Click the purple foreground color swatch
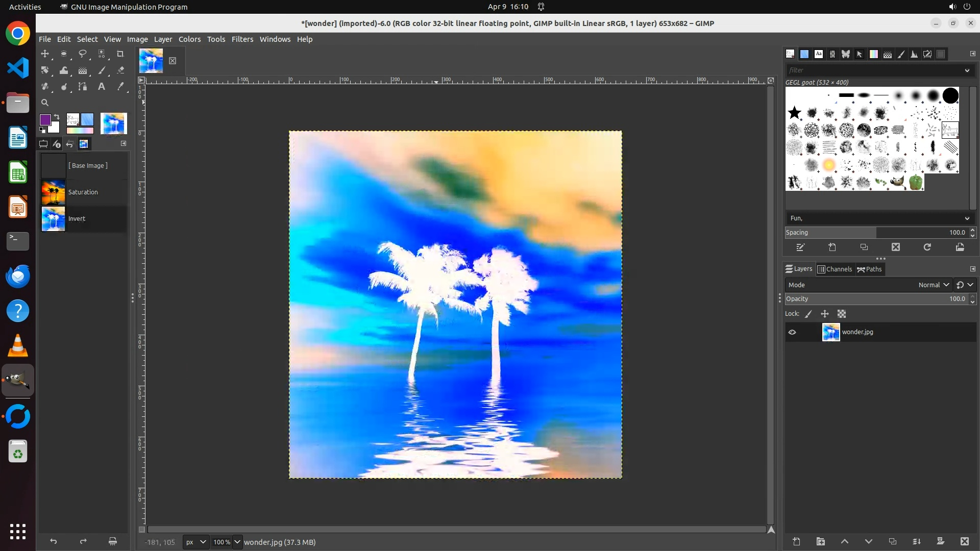Viewport: 980px width, 551px height. click(x=45, y=119)
